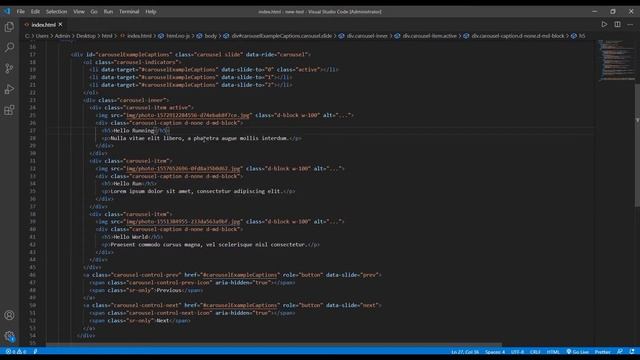Open the Accounts icon in activity bar
The width and height of the screenshot is (640, 360).
coord(9,315)
